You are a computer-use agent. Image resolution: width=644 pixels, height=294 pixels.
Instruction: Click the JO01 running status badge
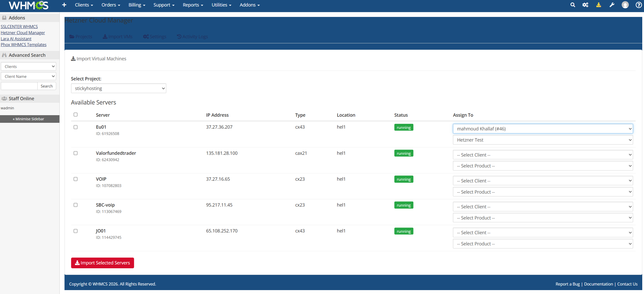pos(404,231)
